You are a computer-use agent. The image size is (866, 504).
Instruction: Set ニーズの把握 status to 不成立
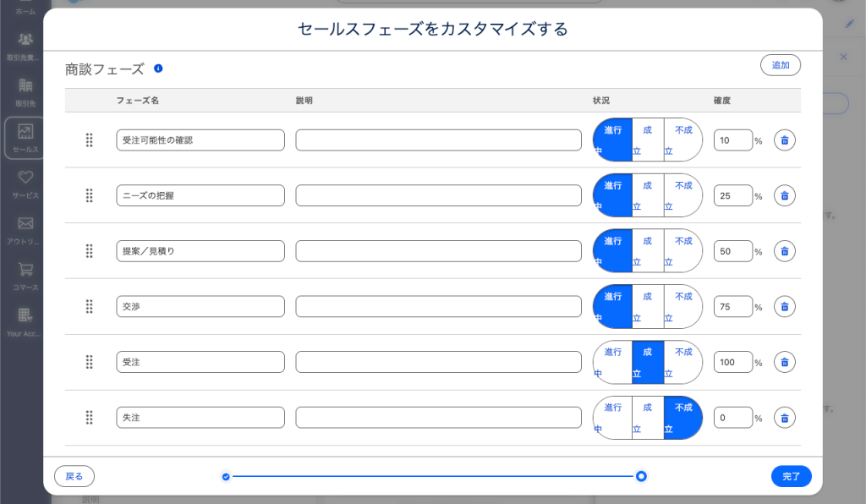click(x=682, y=195)
